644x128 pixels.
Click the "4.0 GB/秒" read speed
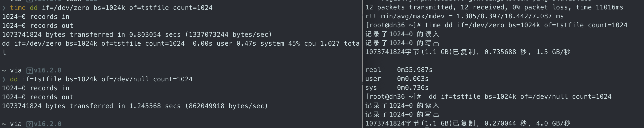click(553, 123)
